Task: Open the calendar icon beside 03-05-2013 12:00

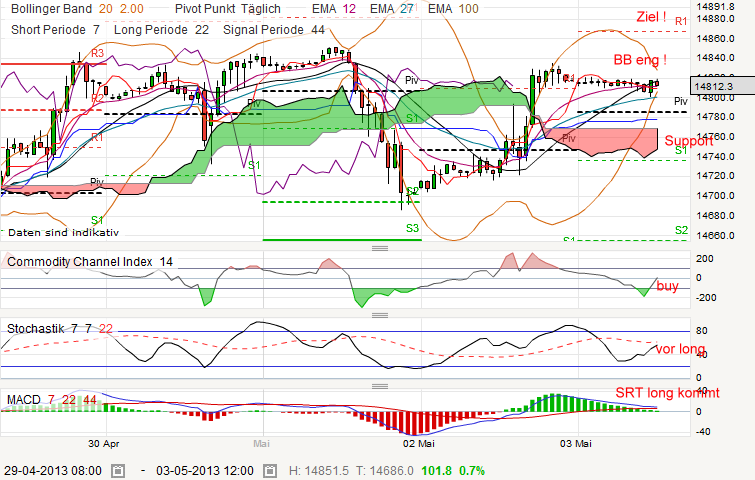Action: click(270, 470)
